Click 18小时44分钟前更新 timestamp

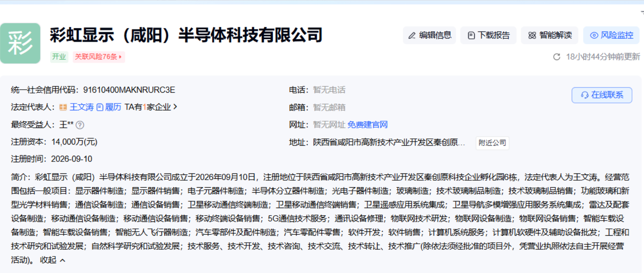click(603, 57)
